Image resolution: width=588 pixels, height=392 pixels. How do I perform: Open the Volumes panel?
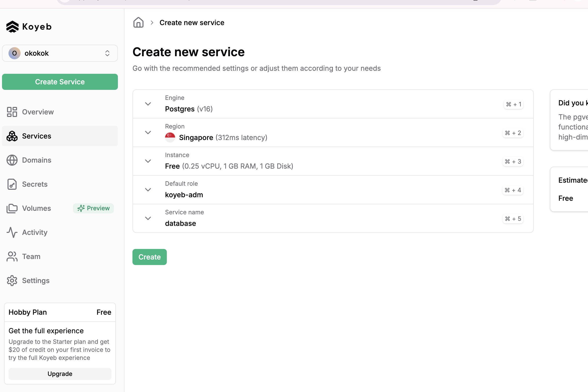pos(36,208)
